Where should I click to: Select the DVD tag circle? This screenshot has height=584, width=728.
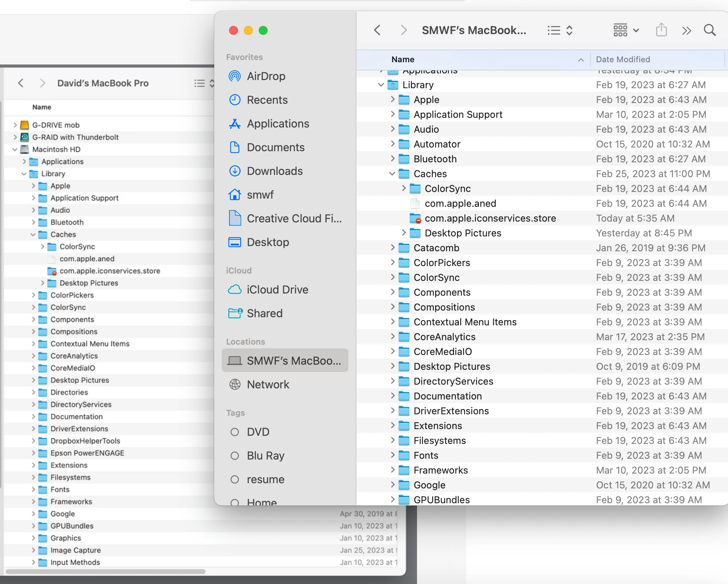tap(235, 432)
